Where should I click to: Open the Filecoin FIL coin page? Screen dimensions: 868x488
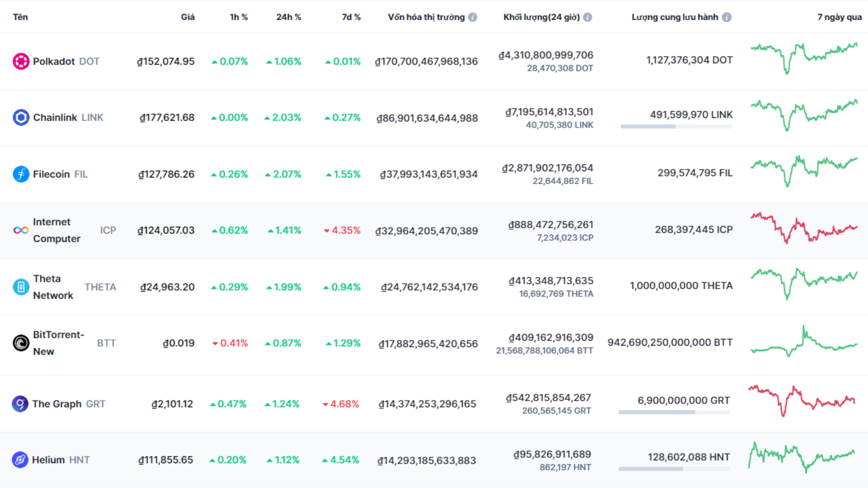pyautogui.click(x=60, y=174)
